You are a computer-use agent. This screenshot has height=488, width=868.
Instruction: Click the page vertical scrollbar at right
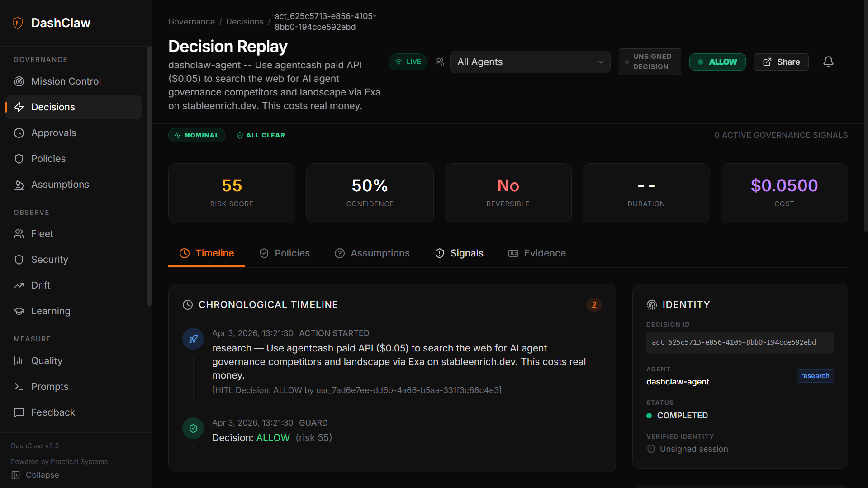[866, 116]
